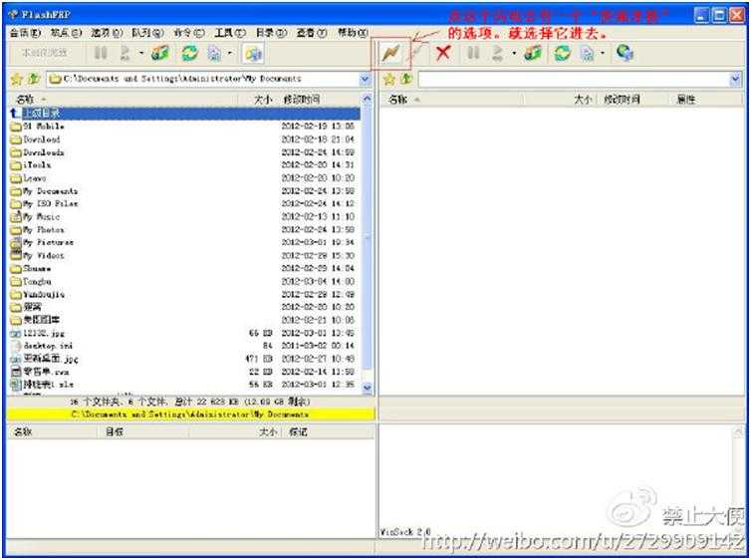Click pause icon in the right toolbar
The width and height of the screenshot is (751, 560).
click(473, 52)
